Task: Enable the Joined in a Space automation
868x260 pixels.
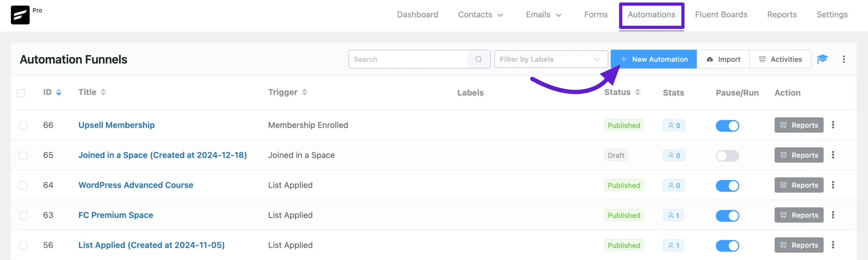Action: tap(727, 156)
